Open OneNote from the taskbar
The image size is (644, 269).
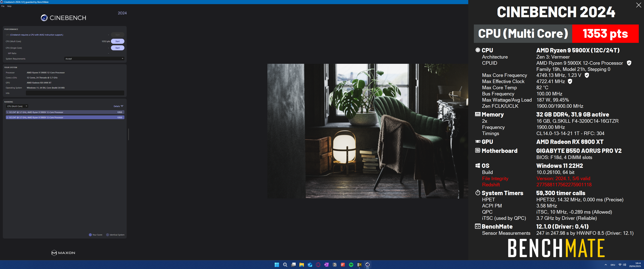click(327, 265)
